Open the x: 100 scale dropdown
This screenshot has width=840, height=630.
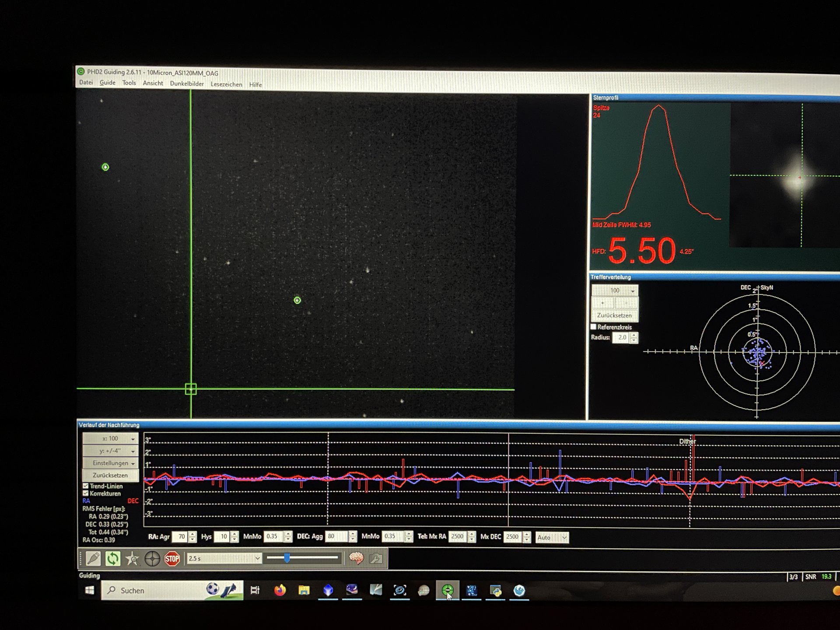(111, 438)
